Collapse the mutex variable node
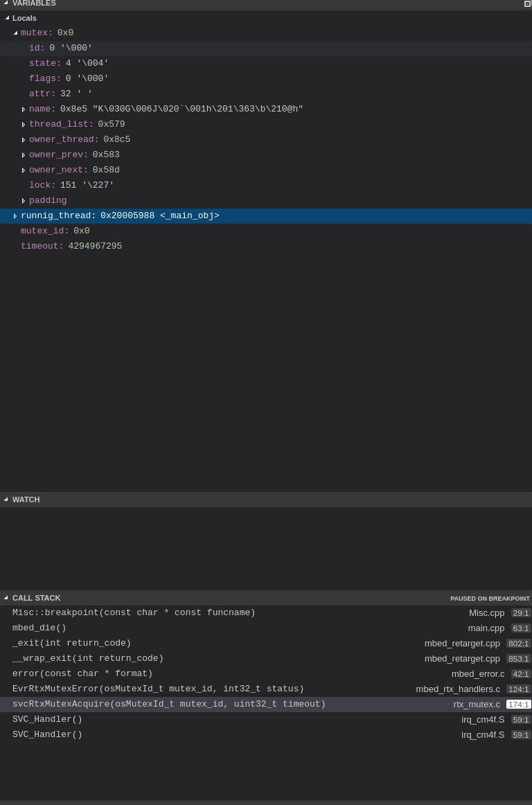Screen dimensions: 532x805 click(x=15, y=33)
